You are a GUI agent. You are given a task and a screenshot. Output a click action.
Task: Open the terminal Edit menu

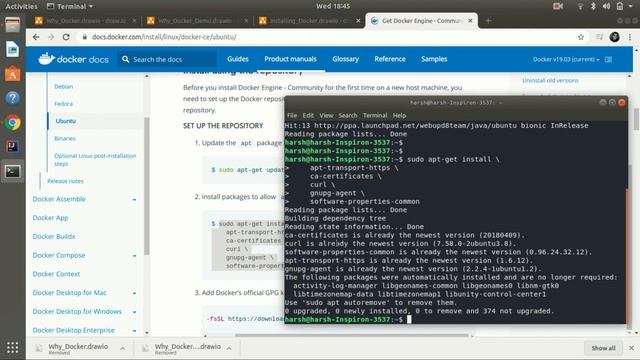(x=308, y=116)
